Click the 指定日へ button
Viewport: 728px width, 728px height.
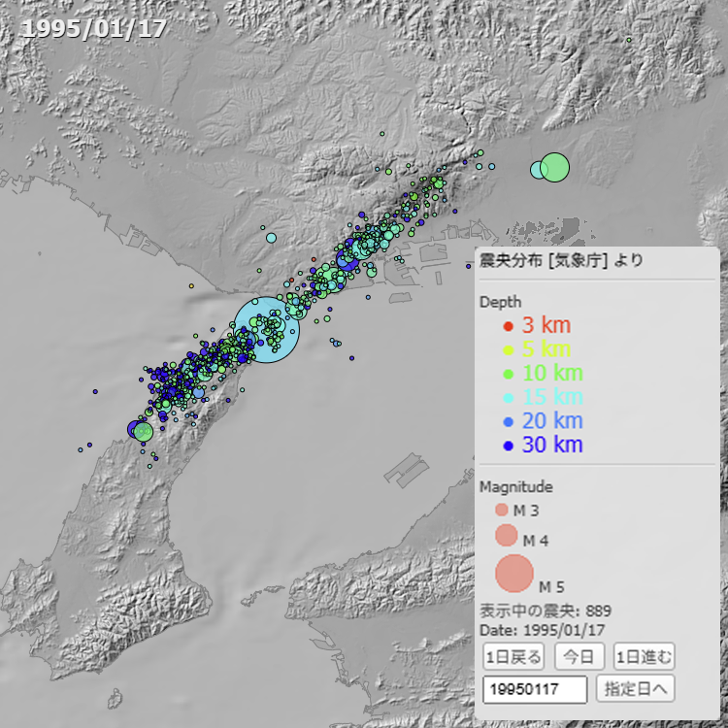click(x=635, y=688)
